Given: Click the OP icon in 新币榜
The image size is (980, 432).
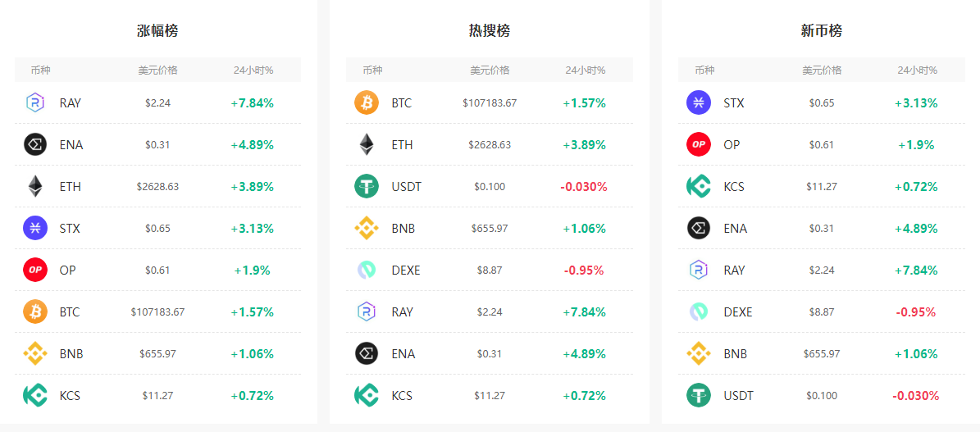Looking at the screenshot, I should [x=699, y=144].
